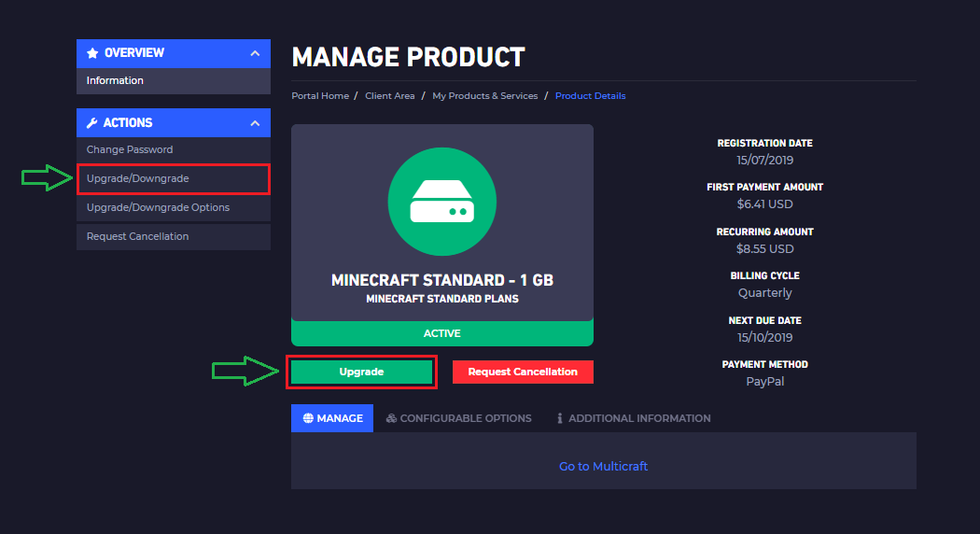Choose Change Password in Actions sidebar
Image resolution: width=980 pixels, height=534 pixels.
click(130, 149)
